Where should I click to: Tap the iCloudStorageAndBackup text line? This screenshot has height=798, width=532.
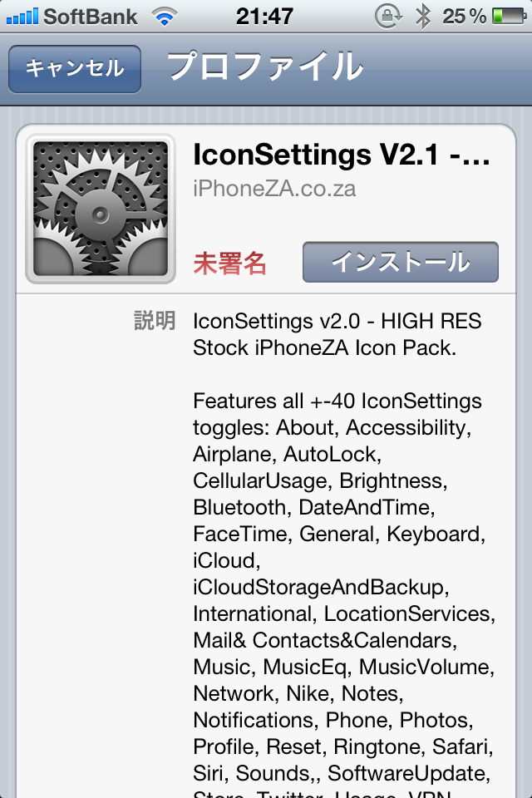point(321,588)
